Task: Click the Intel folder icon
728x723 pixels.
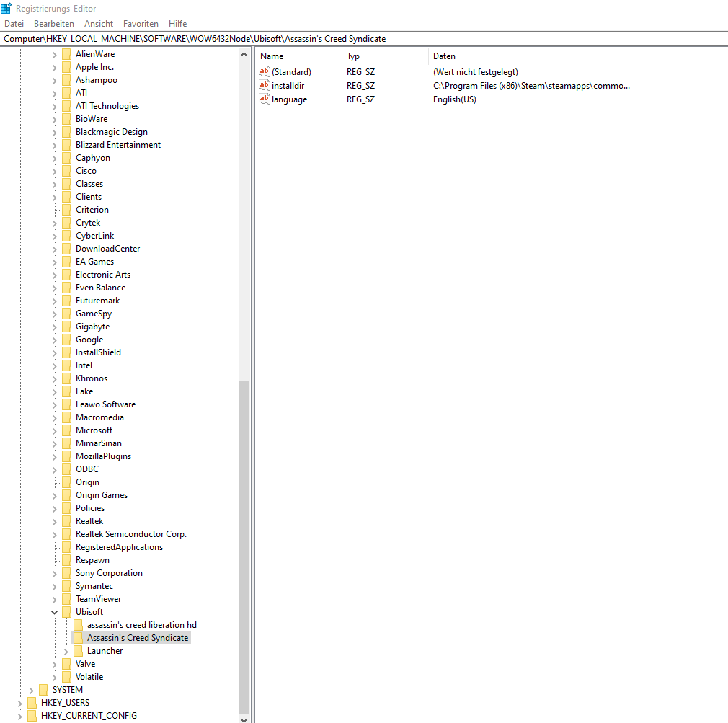Action: pos(67,365)
